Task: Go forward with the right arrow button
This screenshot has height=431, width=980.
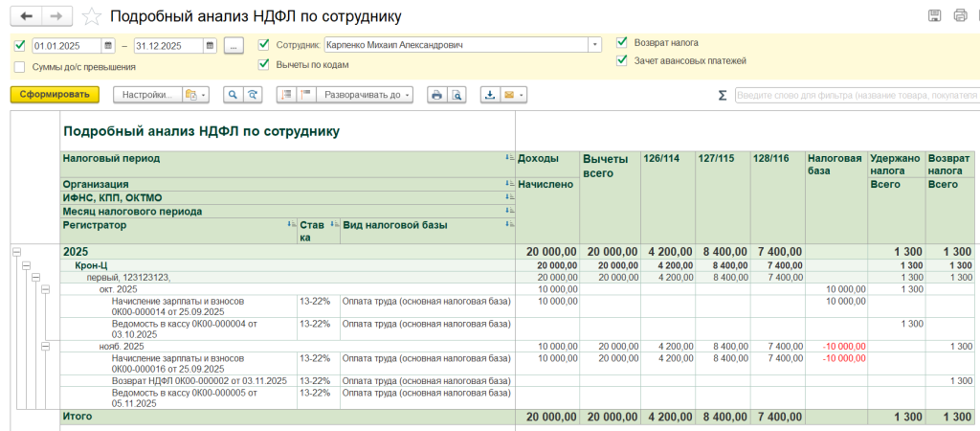Action: (x=56, y=16)
